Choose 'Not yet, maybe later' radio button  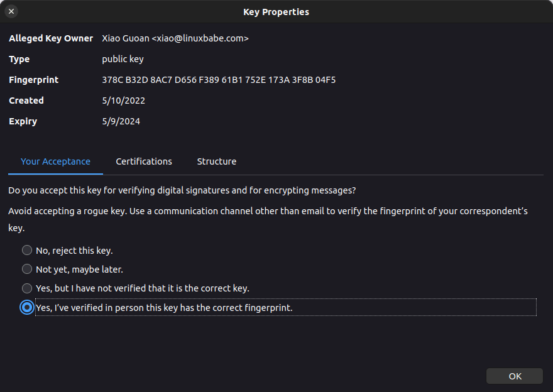click(27, 269)
